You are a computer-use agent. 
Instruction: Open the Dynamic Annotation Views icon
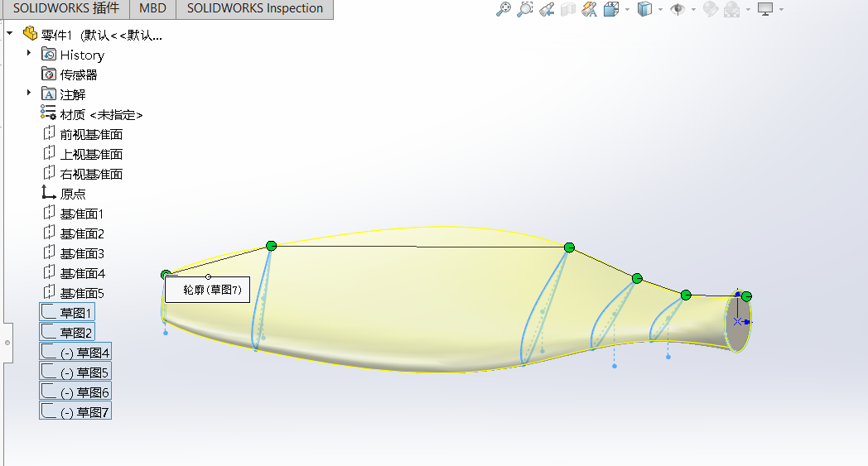590,9
